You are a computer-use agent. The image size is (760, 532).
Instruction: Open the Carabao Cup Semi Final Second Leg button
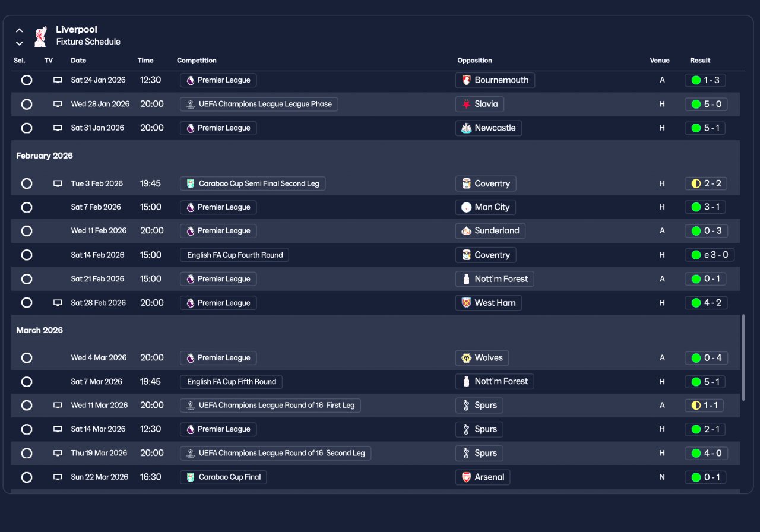252,183
